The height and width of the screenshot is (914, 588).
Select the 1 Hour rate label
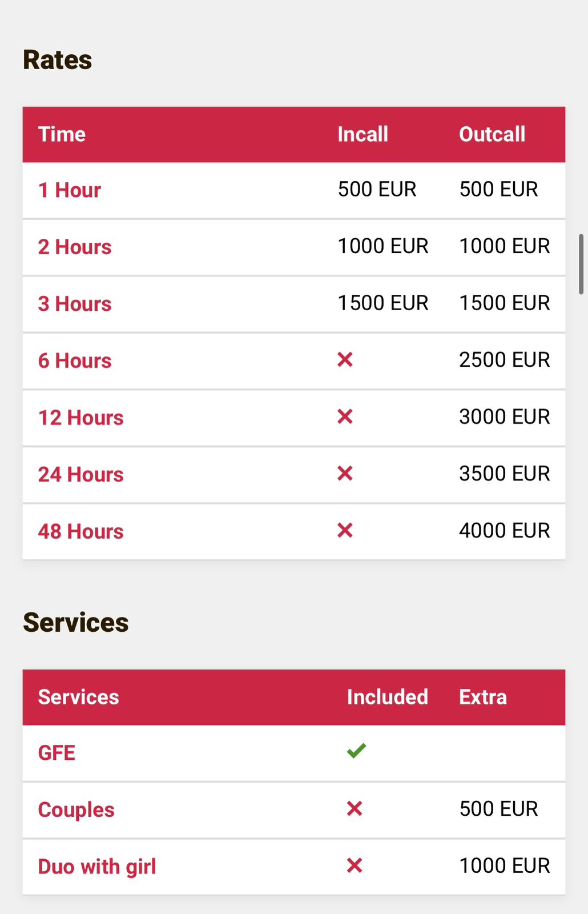(x=69, y=190)
